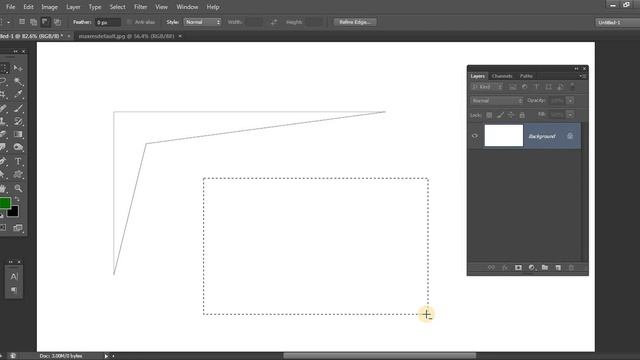The image size is (640, 360).
Task: Toggle Lock transparent pixels
Action: [x=489, y=115]
